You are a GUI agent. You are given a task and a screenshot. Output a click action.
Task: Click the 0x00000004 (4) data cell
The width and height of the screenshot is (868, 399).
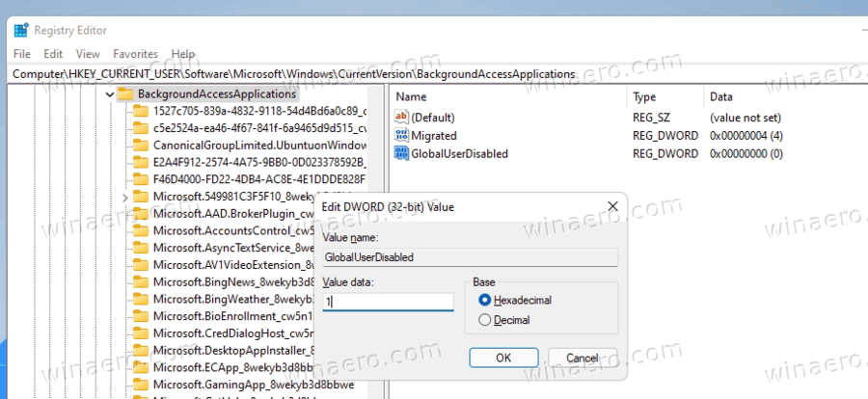[x=746, y=136]
